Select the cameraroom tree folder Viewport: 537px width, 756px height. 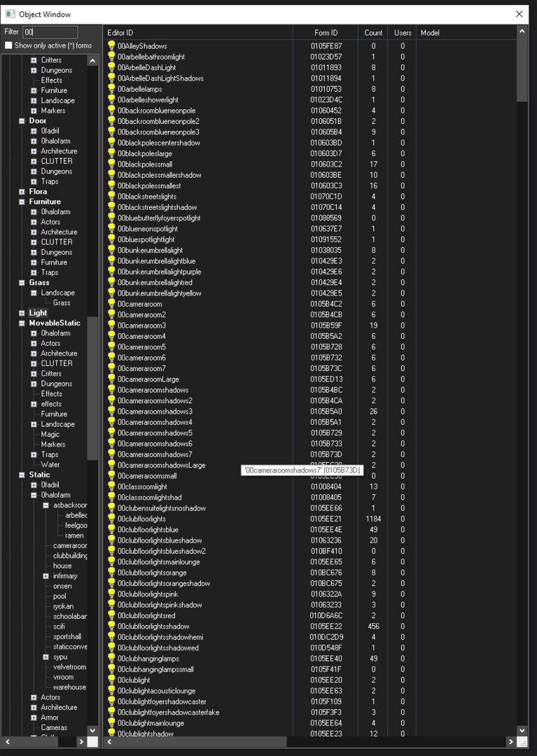[70, 545]
